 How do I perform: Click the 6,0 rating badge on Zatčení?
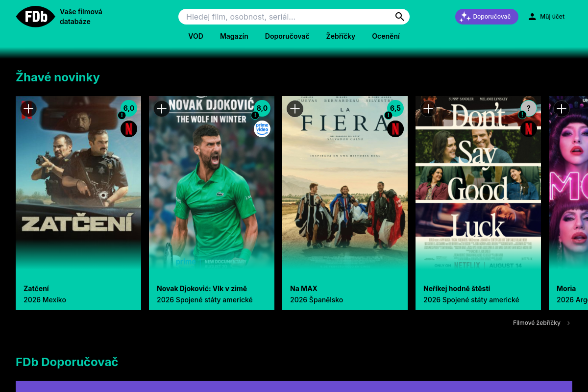(x=129, y=108)
